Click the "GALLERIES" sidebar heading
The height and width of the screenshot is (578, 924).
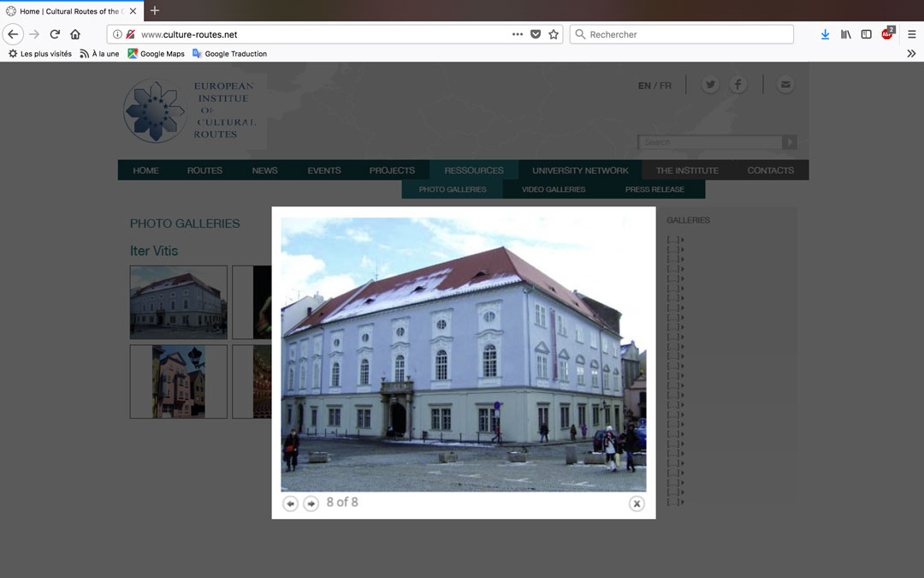point(688,220)
